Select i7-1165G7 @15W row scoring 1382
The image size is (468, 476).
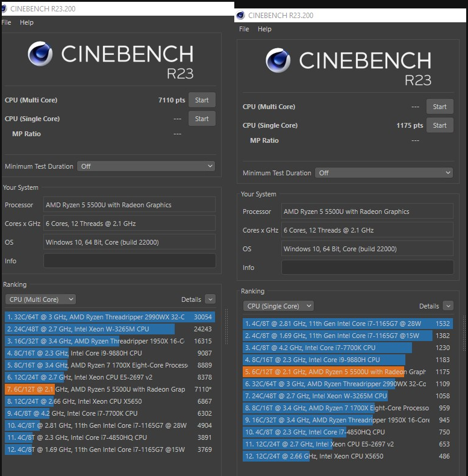tap(348, 336)
